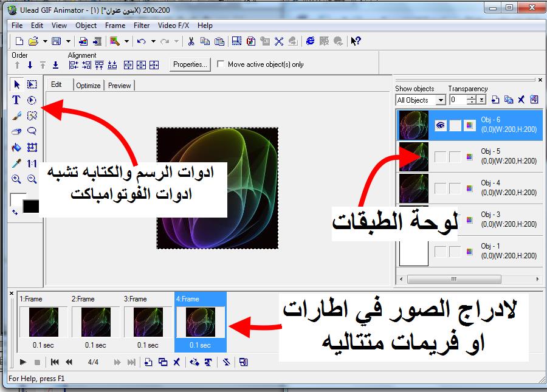Open the Video F/X menu
Viewport: 547px width, 392px height.
click(173, 26)
